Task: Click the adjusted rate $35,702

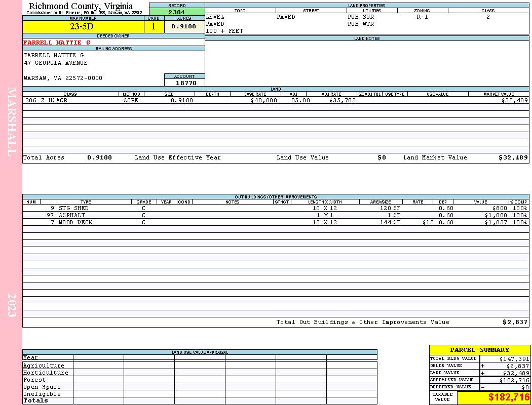Action: click(x=343, y=100)
